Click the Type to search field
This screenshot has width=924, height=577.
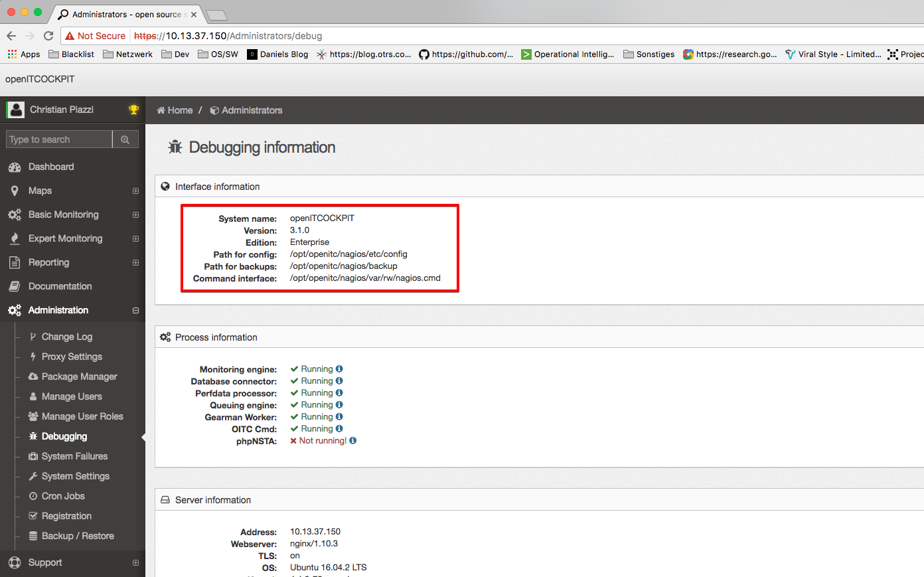coord(59,139)
